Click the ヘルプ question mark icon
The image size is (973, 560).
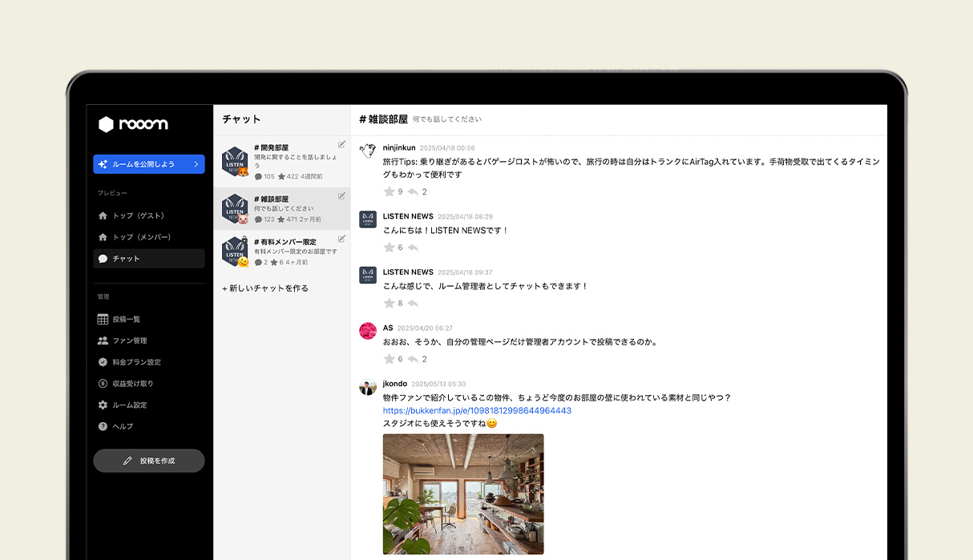(102, 426)
